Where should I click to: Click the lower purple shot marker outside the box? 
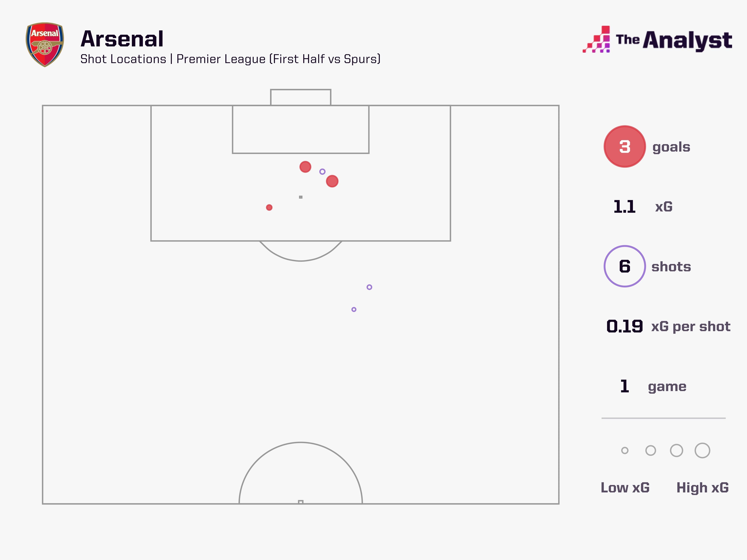[x=354, y=309]
